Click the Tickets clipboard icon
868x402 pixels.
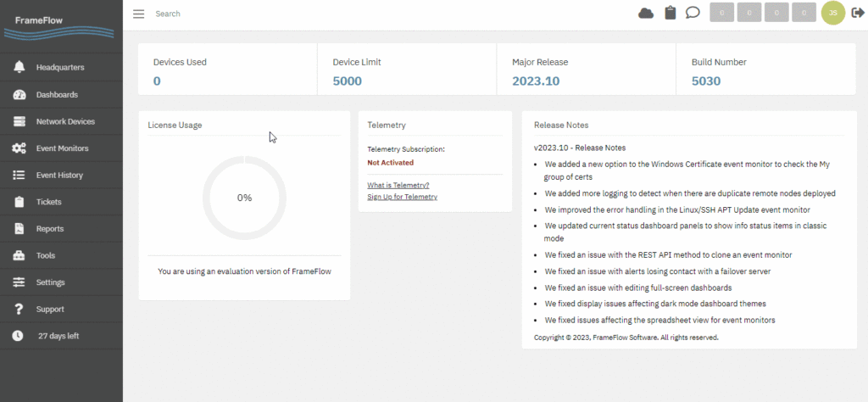click(19, 202)
